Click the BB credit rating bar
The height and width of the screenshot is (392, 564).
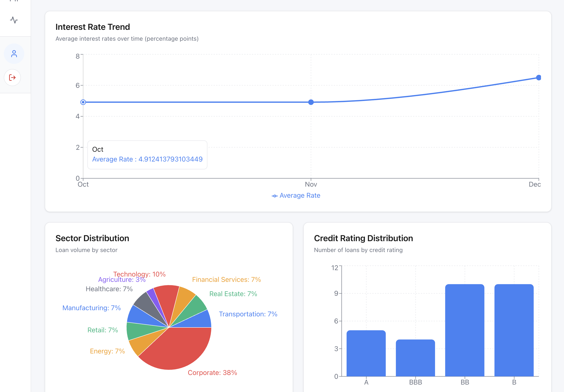click(464, 330)
